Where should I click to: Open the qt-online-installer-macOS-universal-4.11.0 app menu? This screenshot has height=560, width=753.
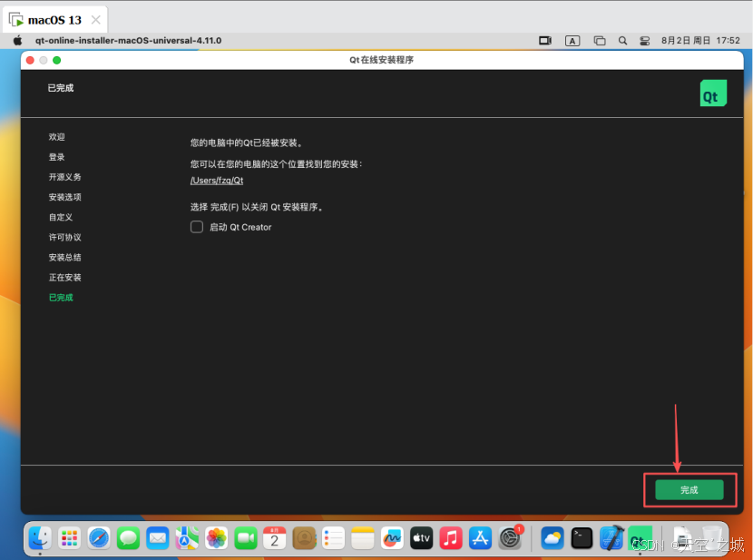(128, 40)
